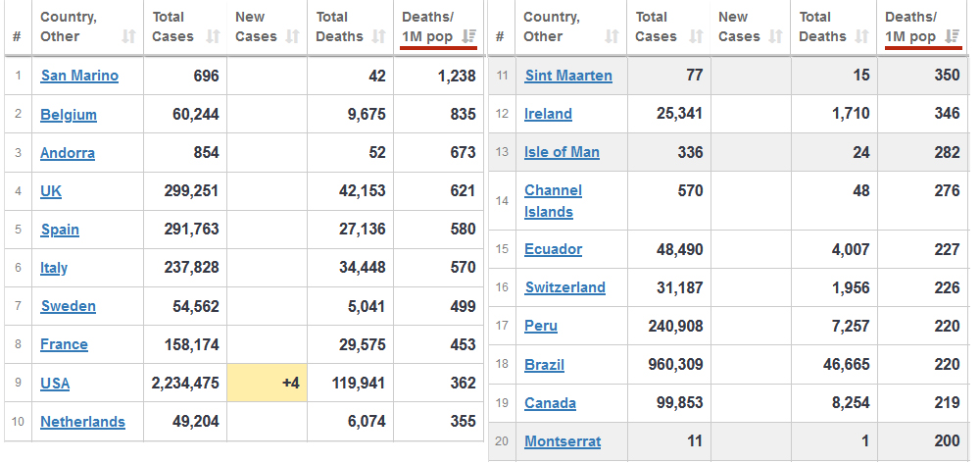This screenshot has width=980, height=464.
Task: Select USA total deaths '119,941'
Action: (358, 383)
